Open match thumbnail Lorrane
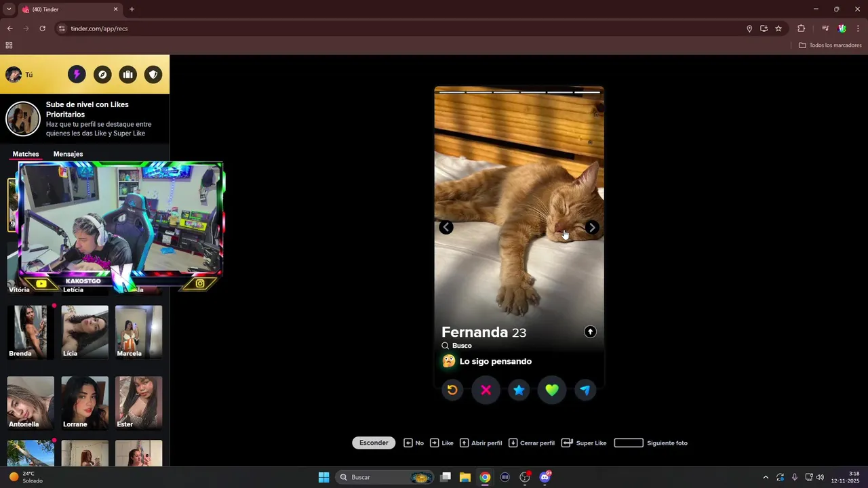Image resolution: width=868 pixels, height=488 pixels. 85,403
